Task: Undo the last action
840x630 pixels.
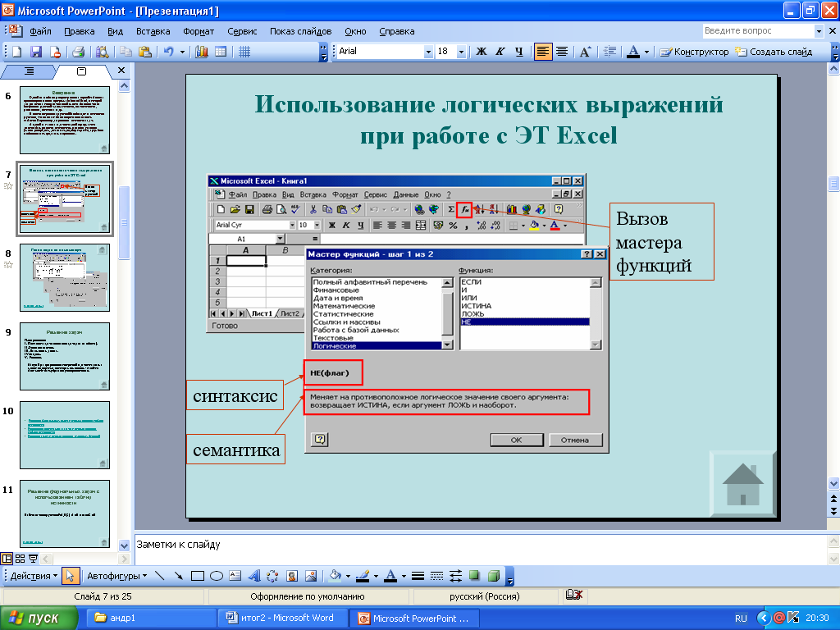Action: click(169, 52)
